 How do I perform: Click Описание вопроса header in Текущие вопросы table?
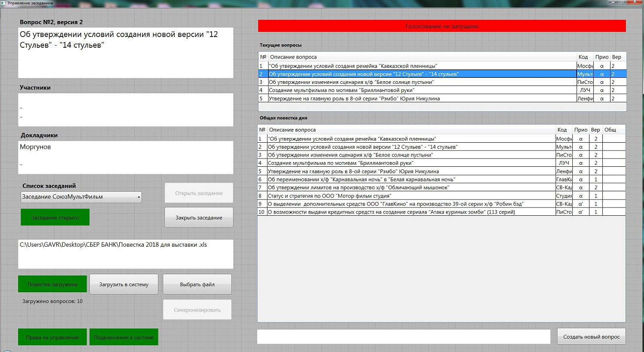(x=293, y=57)
